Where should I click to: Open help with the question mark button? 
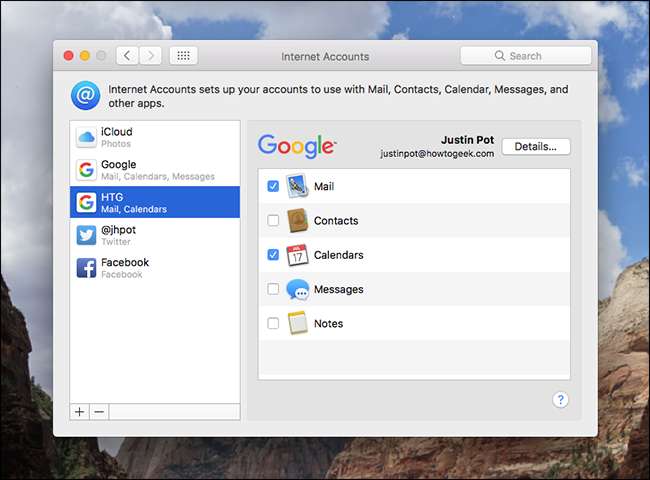(x=560, y=400)
